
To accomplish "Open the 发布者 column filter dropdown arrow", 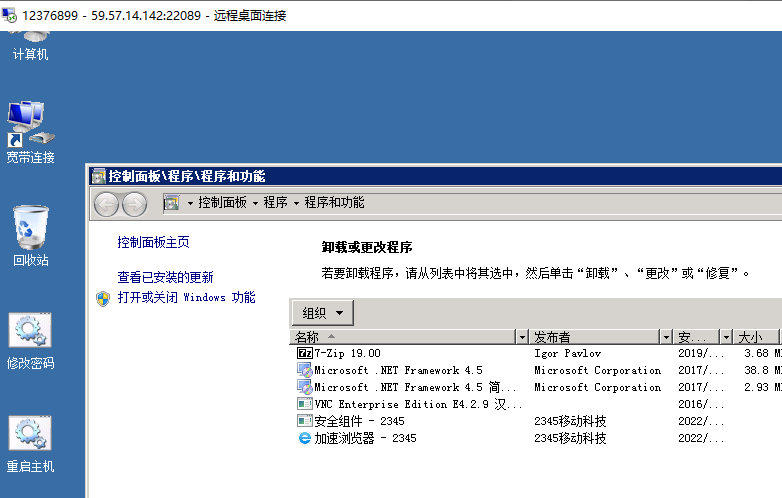I will click(x=666, y=337).
